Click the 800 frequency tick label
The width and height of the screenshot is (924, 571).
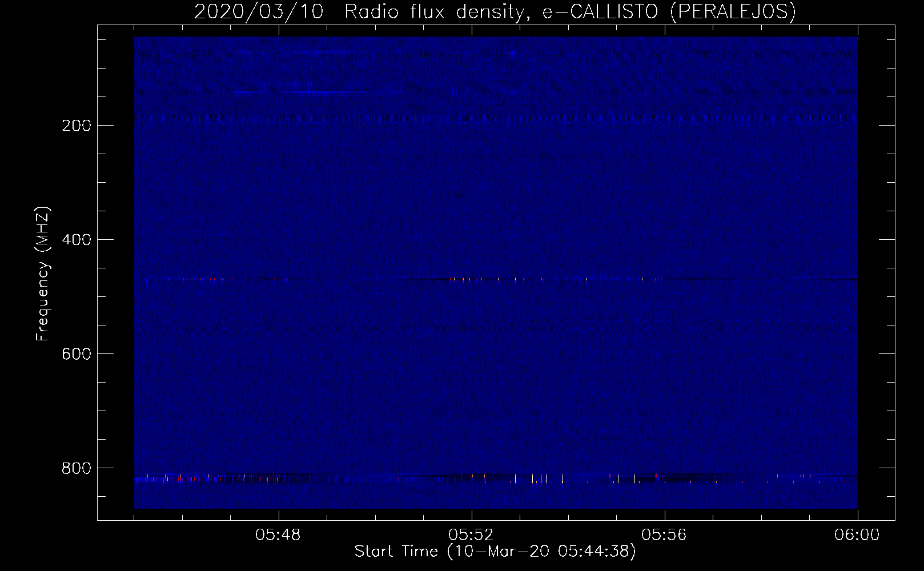76,468
